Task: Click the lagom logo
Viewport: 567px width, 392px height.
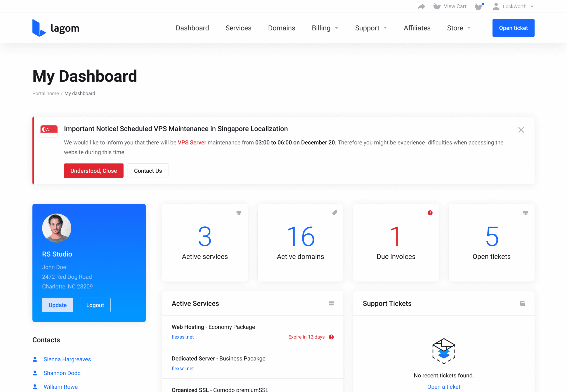Action: point(56,28)
